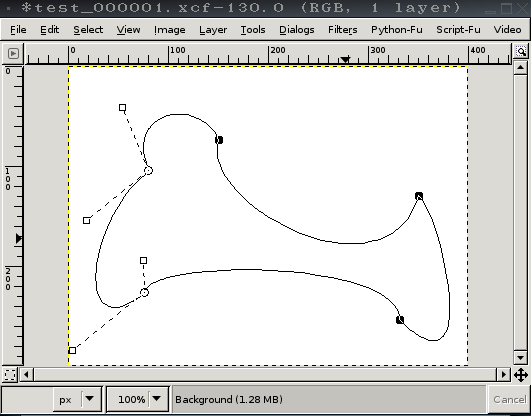Open the Python-Fu menu
The image size is (531, 416).
pyautogui.click(x=397, y=30)
